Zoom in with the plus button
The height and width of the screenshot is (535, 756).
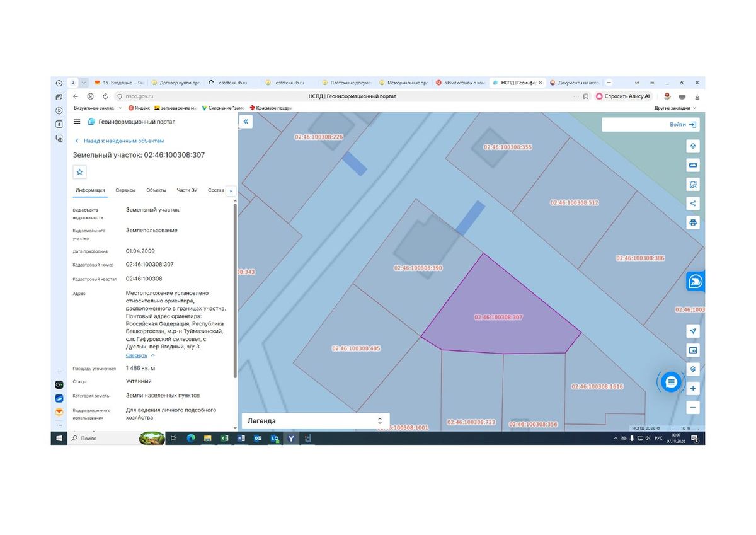(693, 388)
